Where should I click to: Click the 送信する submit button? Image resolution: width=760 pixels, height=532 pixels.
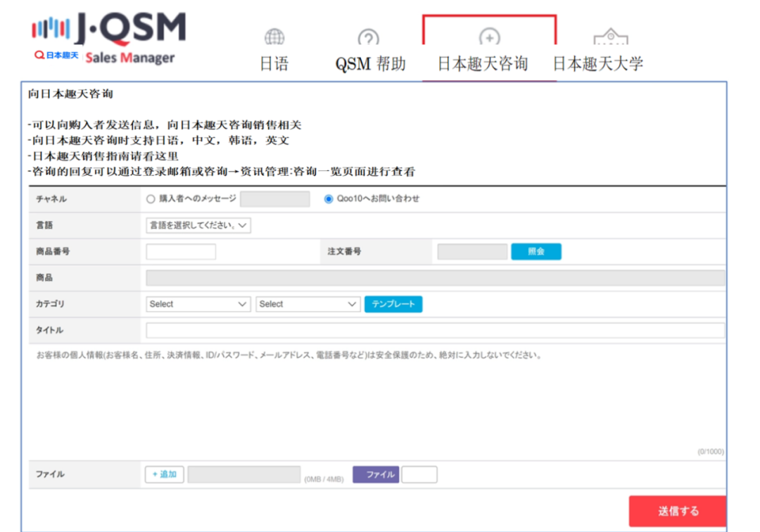pyautogui.click(x=676, y=511)
